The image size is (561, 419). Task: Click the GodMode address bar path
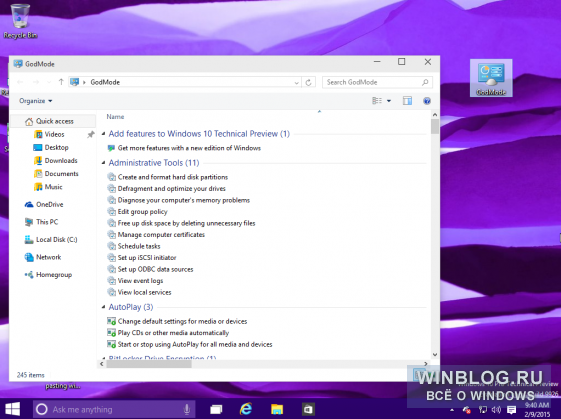click(105, 82)
